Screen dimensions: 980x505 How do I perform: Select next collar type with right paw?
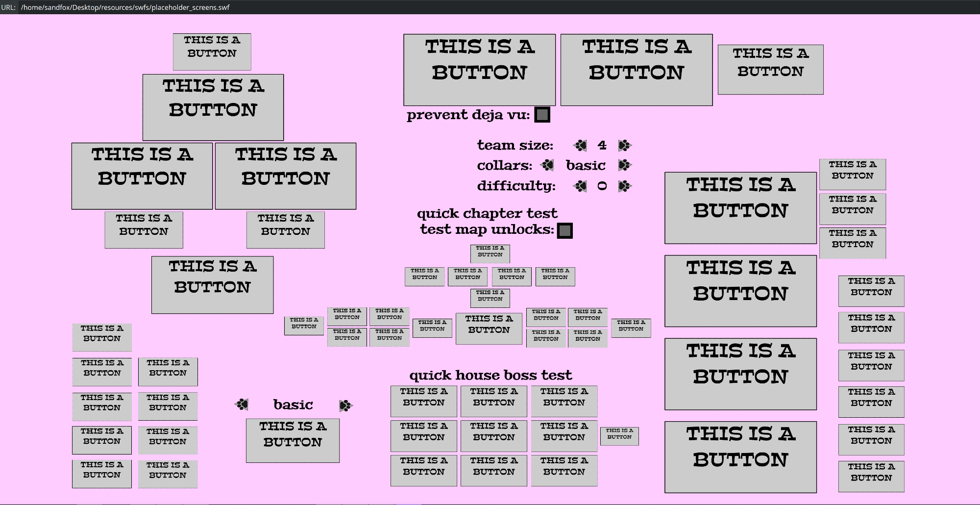624,166
